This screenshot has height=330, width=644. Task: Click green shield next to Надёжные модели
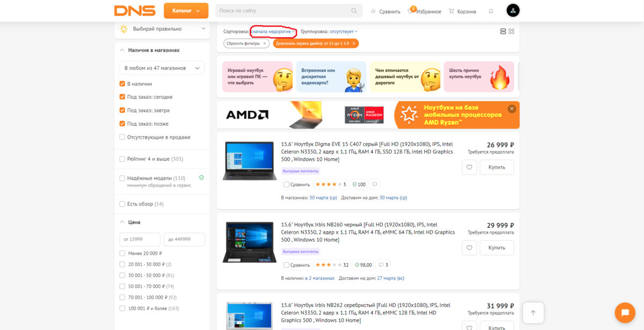click(201, 177)
